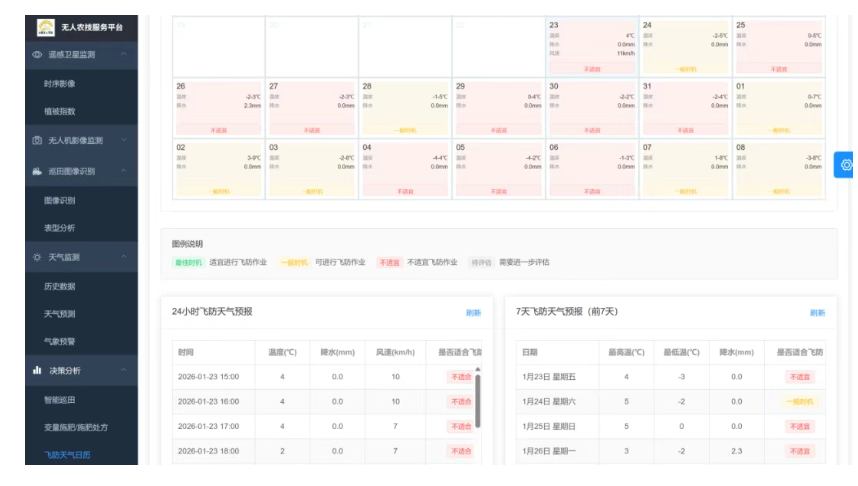
Task: Click the camera icon beside 无人机影像监测
Action: (37, 141)
